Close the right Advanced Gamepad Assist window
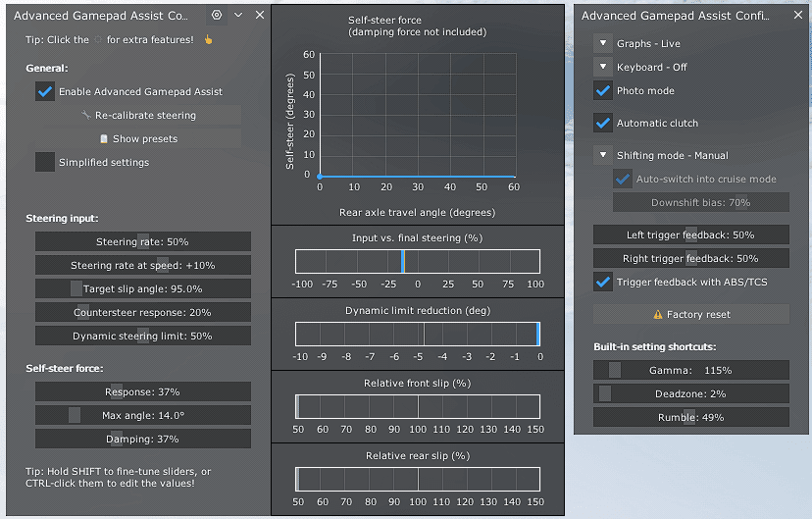The image size is (812, 519). tap(798, 15)
